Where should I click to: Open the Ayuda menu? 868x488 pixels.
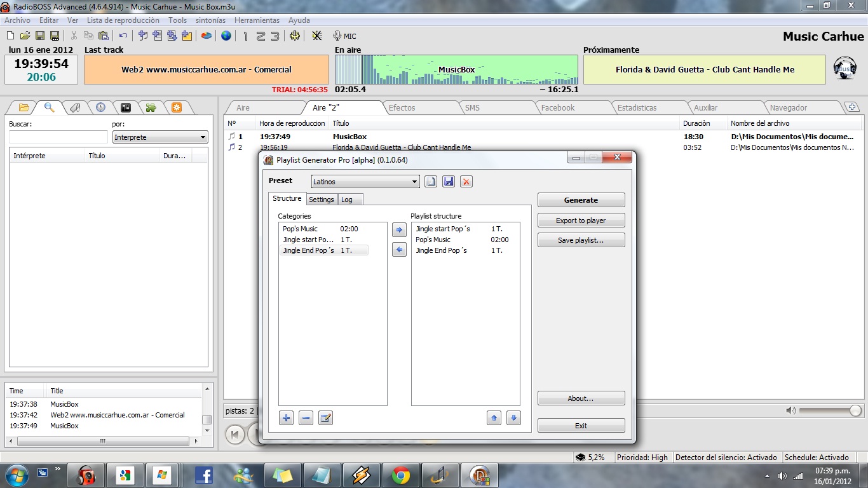click(299, 20)
